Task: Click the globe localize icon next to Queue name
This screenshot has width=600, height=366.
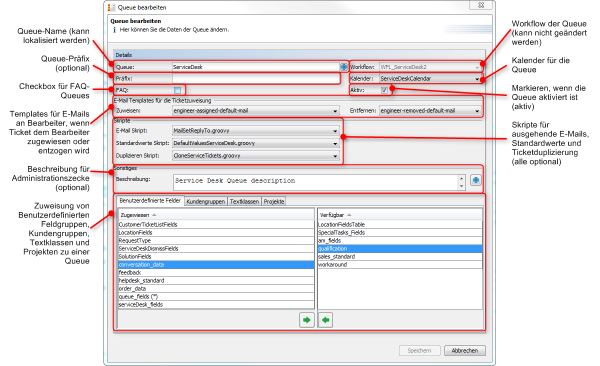Action: 344,67
